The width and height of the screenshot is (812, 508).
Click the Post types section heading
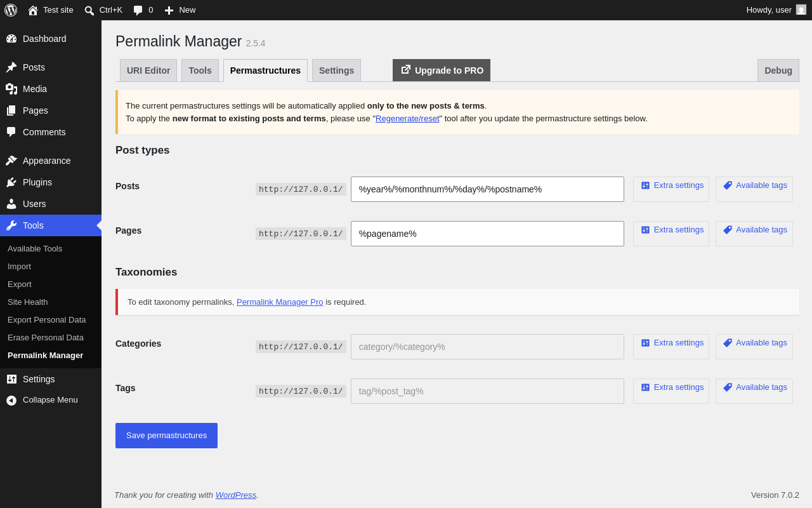point(143,150)
